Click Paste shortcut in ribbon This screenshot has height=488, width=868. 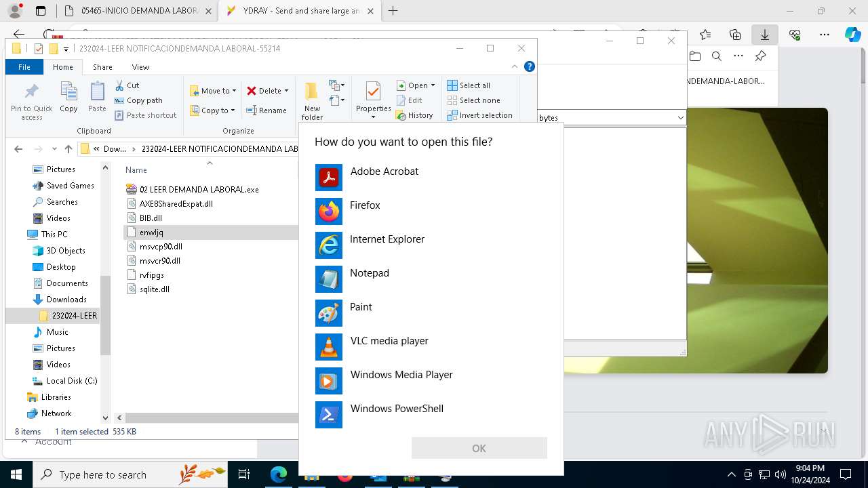coord(145,115)
